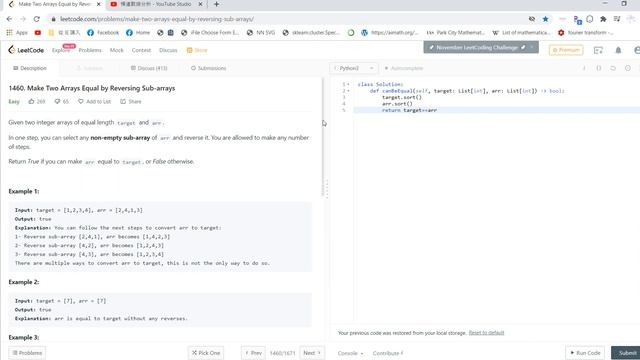Open the Mock nav item

pos(116,50)
